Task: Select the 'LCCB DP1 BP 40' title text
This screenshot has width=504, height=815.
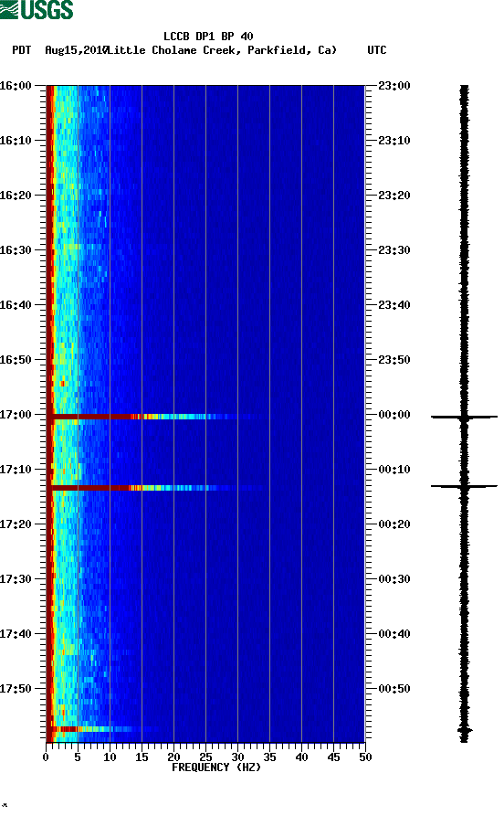Action: point(208,37)
